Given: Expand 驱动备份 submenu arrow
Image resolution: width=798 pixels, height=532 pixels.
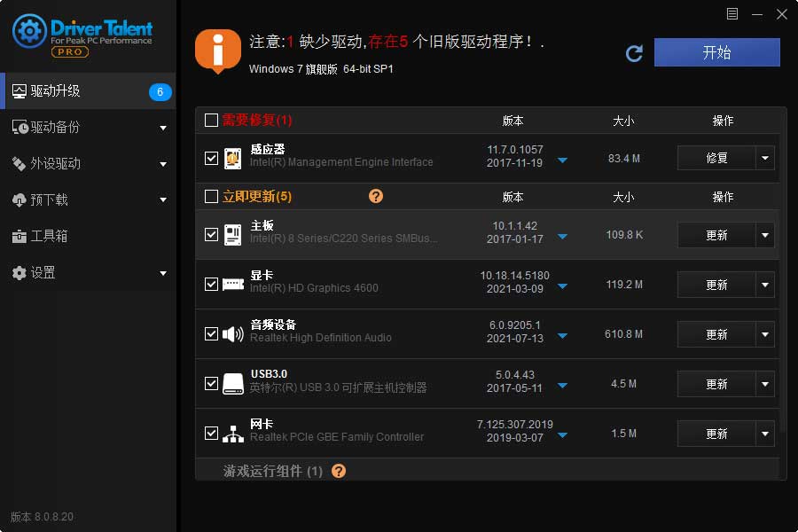Looking at the screenshot, I should click(163, 128).
